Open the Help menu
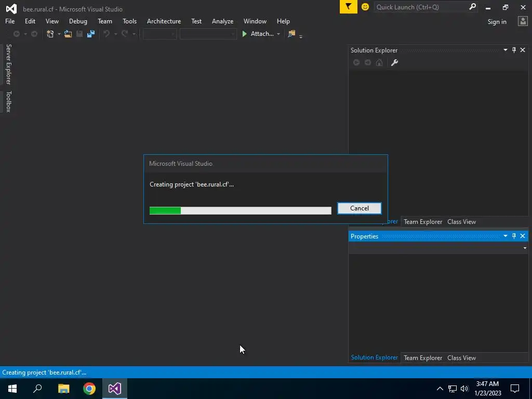The height and width of the screenshot is (399, 532). (283, 21)
